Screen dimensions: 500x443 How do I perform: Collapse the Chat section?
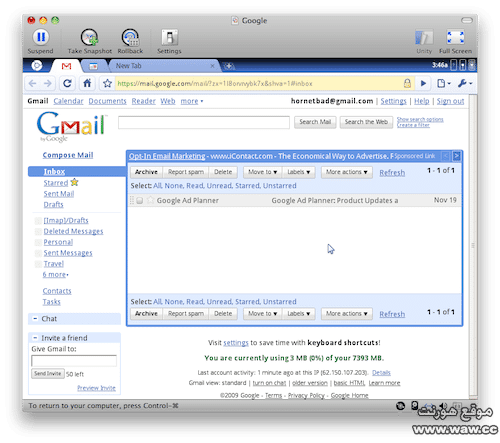point(35,319)
